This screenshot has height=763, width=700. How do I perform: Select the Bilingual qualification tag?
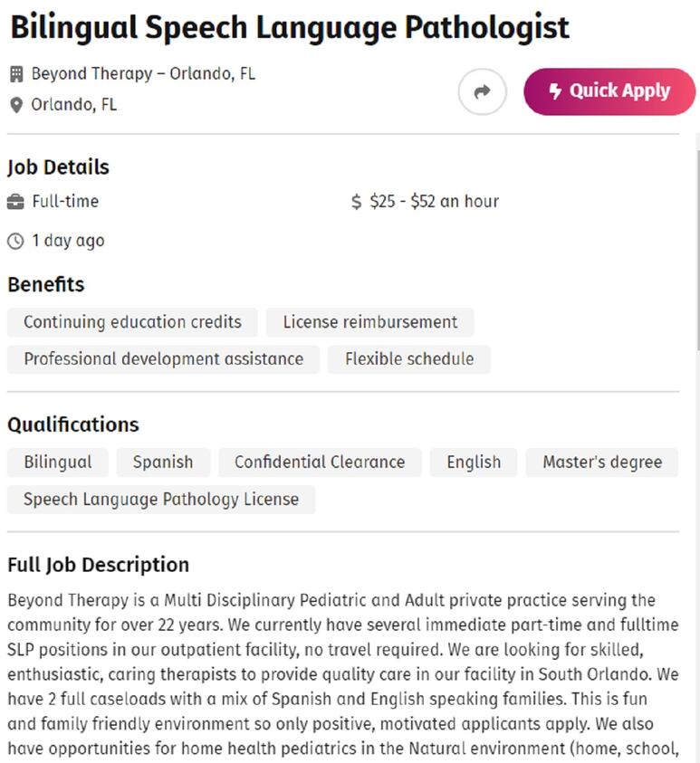58,463
